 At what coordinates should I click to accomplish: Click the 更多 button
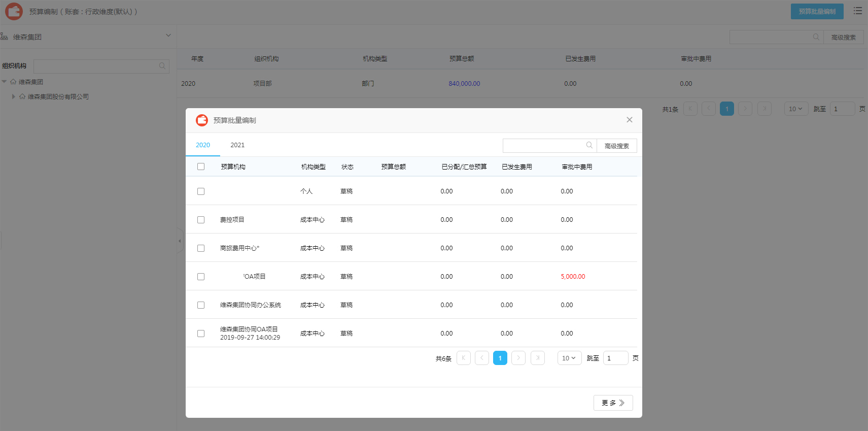pos(613,403)
